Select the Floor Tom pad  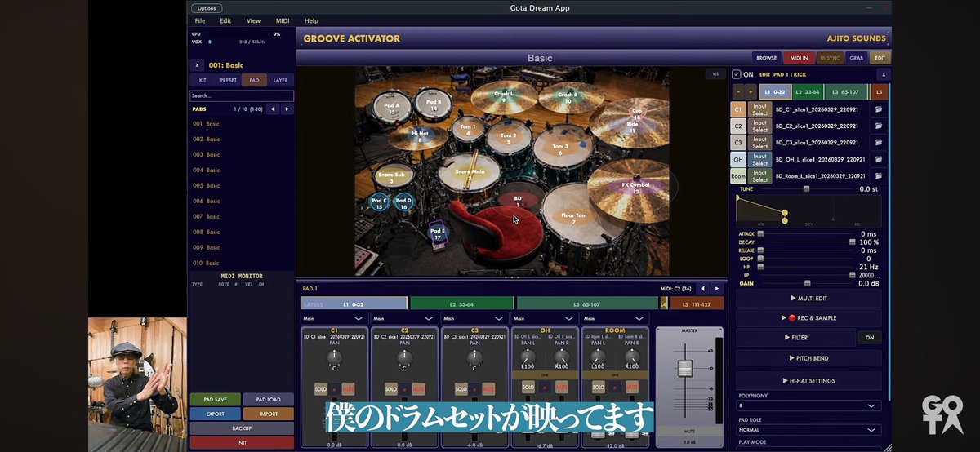click(574, 218)
